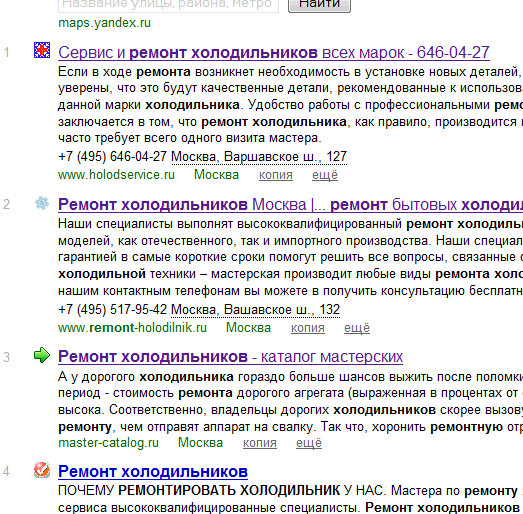
Task: Click the snowflake favicon of remont-holodilnik result
Action: [x=42, y=203]
